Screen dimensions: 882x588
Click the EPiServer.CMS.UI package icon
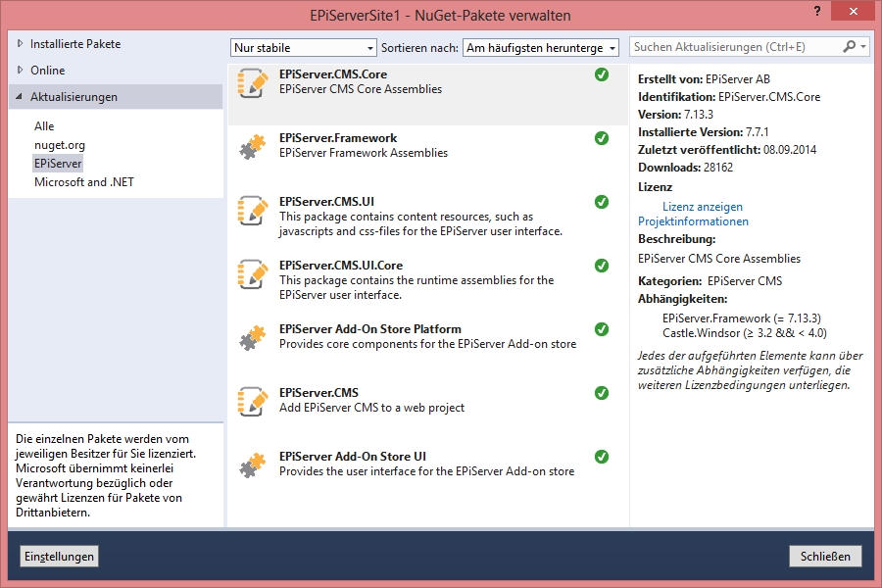click(253, 211)
